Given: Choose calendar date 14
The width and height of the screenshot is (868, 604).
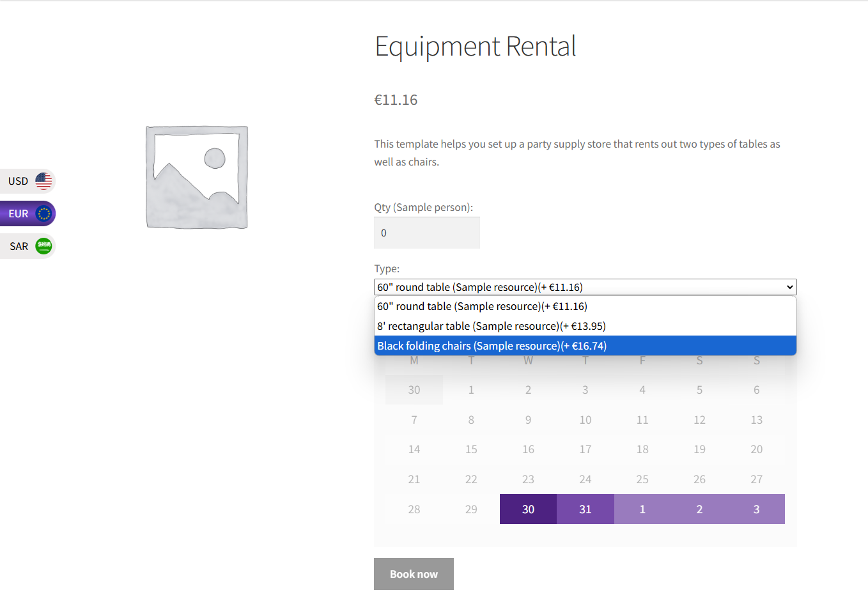Looking at the screenshot, I should (414, 449).
